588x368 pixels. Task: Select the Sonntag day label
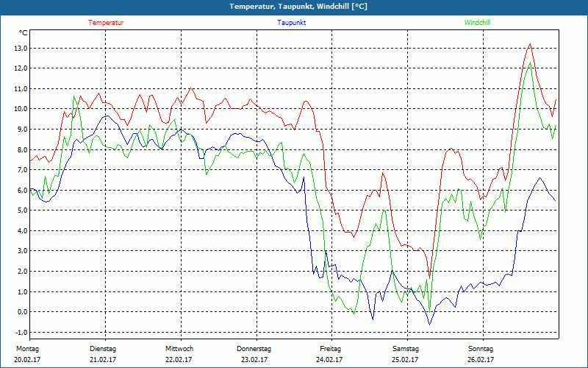click(x=481, y=349)
